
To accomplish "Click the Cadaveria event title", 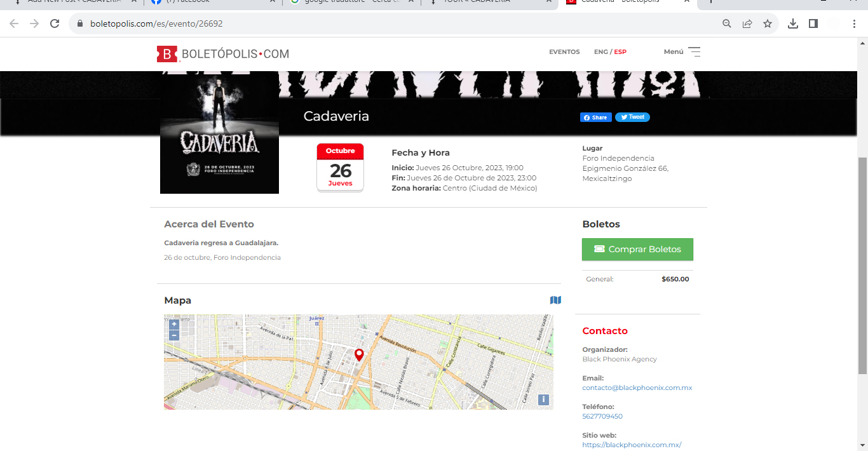I will click(x=336, y=116).
